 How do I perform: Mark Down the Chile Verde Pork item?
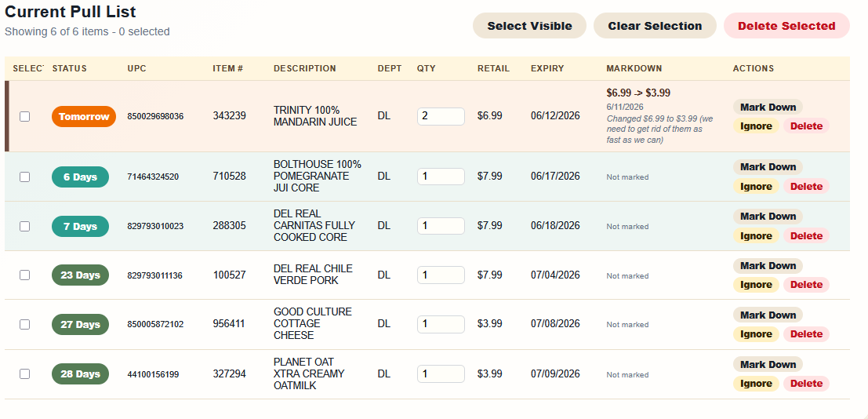point(768,265)
